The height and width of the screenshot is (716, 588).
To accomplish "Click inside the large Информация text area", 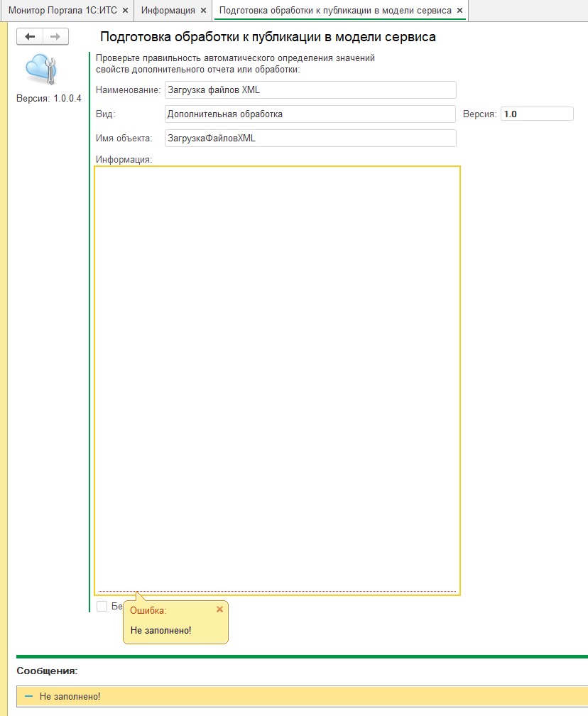I will 277,376.
